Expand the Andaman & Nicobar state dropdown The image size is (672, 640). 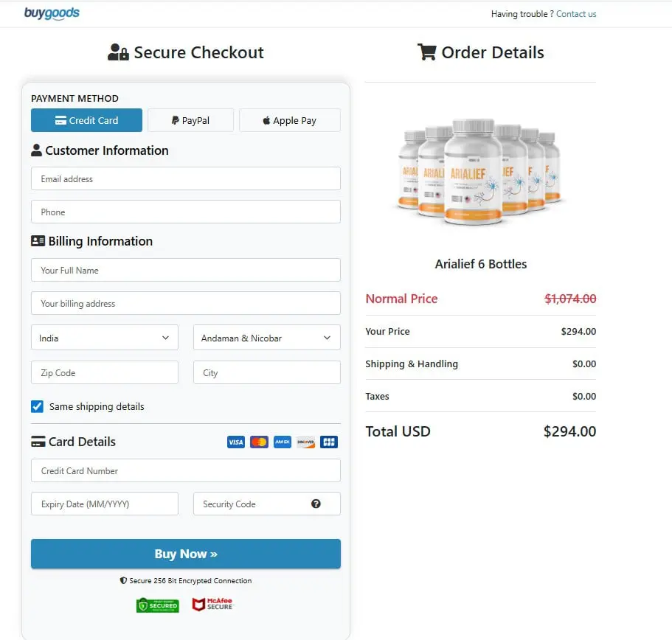[x=266, y=338]
